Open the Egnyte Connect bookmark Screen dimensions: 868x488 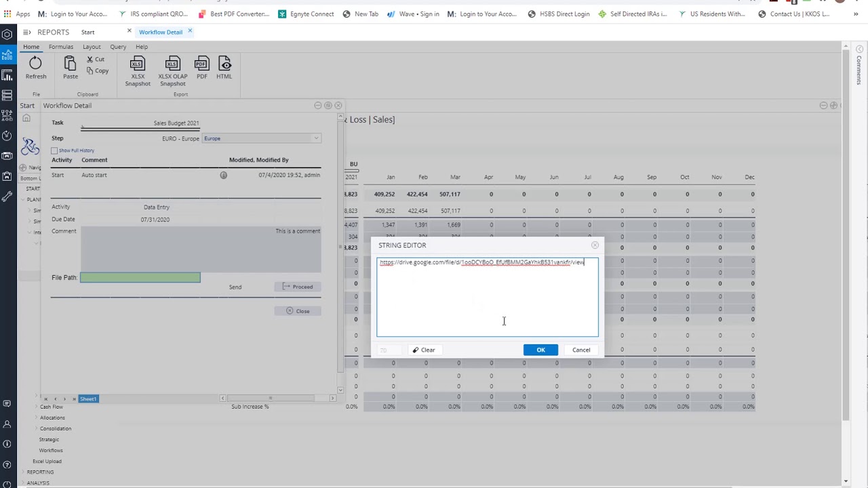(x=306, y=14)
